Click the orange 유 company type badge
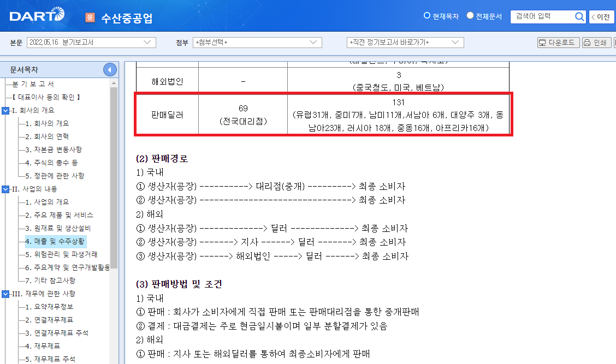The width and height of the screenshot is (616, 364). click(x=90, y=17)
